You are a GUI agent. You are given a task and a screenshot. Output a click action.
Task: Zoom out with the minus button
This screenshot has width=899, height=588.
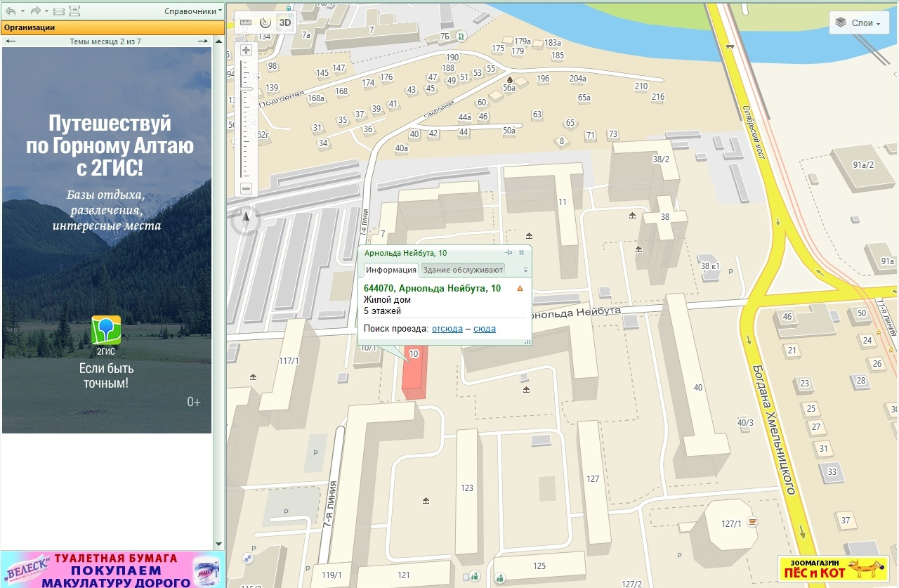[246, 188]
